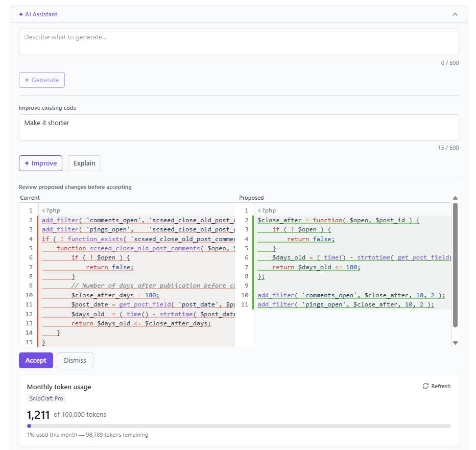This screenshot has width=476, height=450.
Task: Click the token usage progress indicator dot
Action: 29,426
